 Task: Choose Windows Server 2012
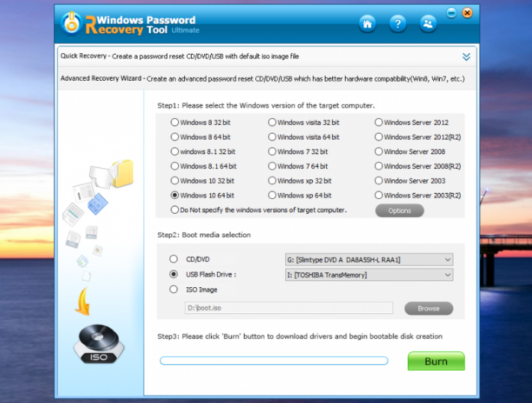(412, 123)
